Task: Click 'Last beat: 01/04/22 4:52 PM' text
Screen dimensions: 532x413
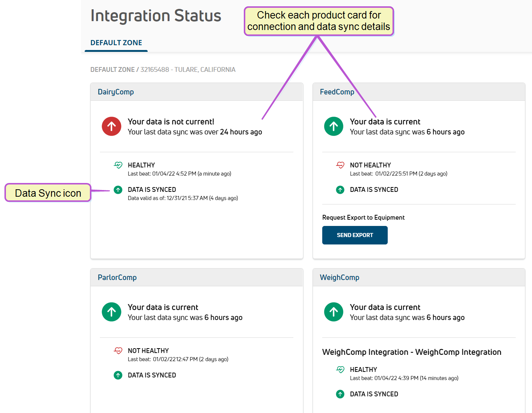Action: [162, 174]
